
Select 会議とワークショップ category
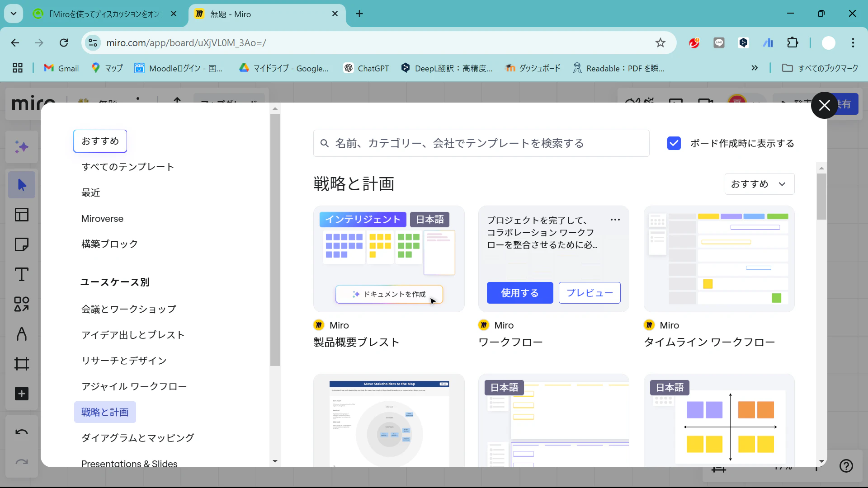[128, 310]
